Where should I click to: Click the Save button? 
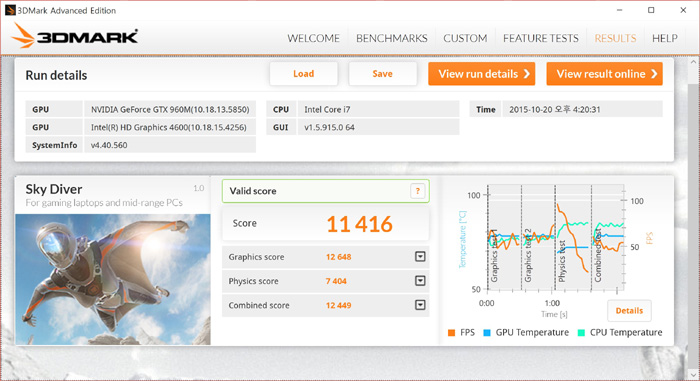click(x=383, y=74)
